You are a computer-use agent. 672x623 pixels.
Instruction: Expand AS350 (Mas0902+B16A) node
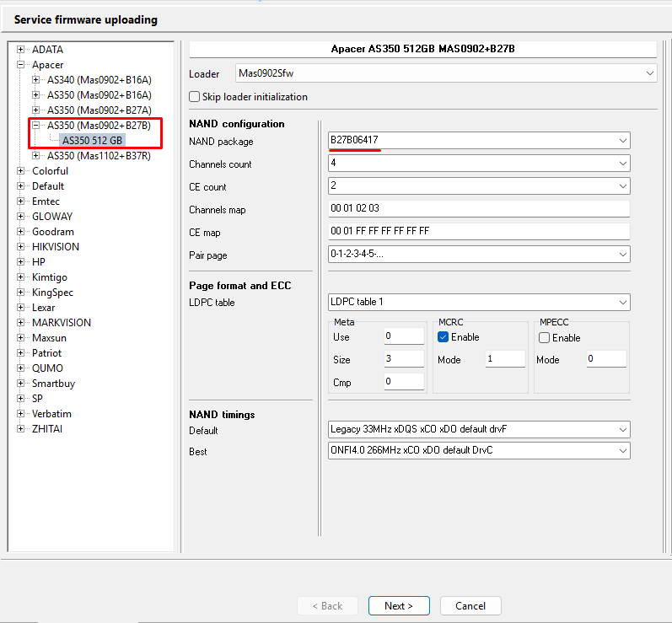click(x=35, y=95)
